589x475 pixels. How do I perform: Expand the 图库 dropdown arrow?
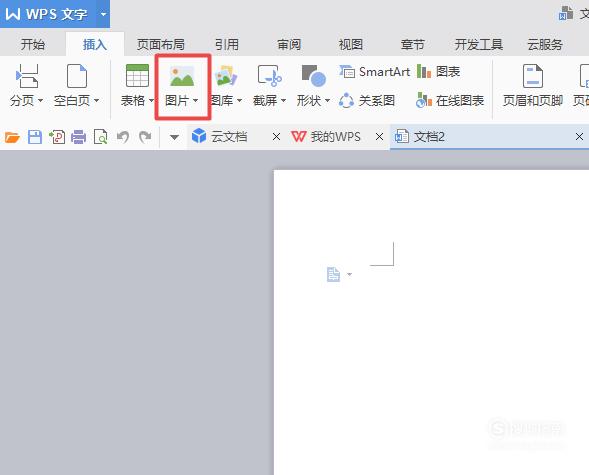pos(239,101)
